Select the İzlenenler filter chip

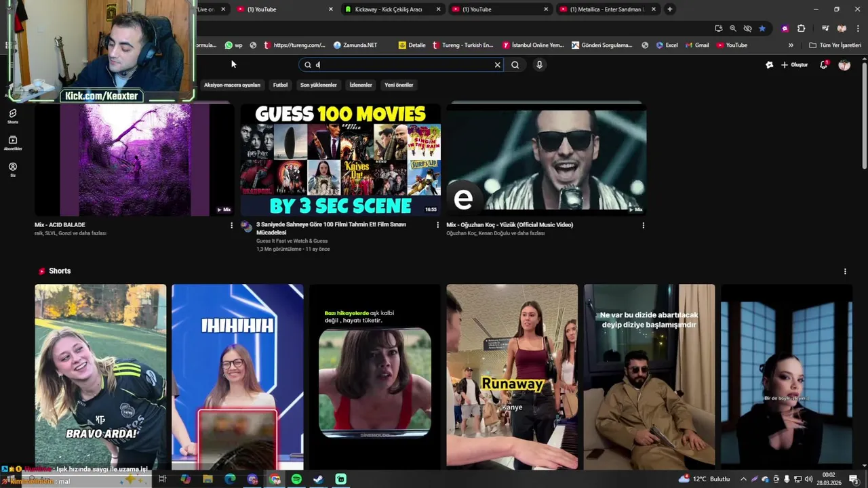click(361, 85)
